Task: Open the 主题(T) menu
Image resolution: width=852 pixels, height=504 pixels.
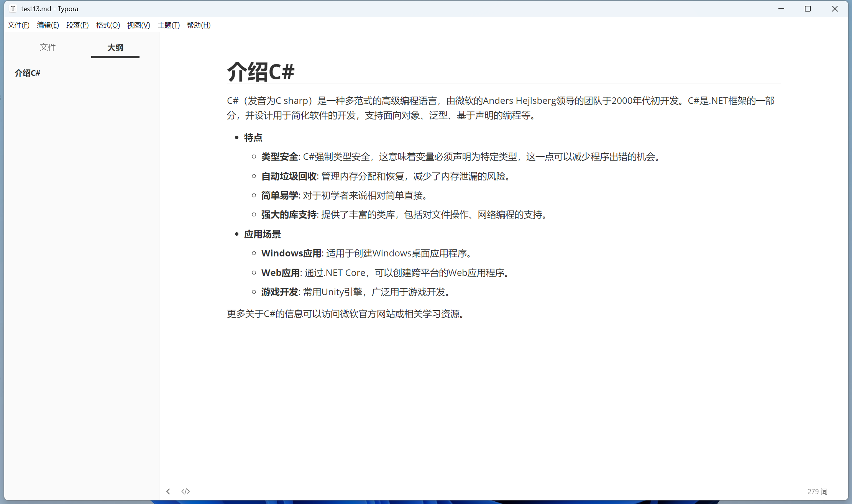Action: [x=169, y=25]
